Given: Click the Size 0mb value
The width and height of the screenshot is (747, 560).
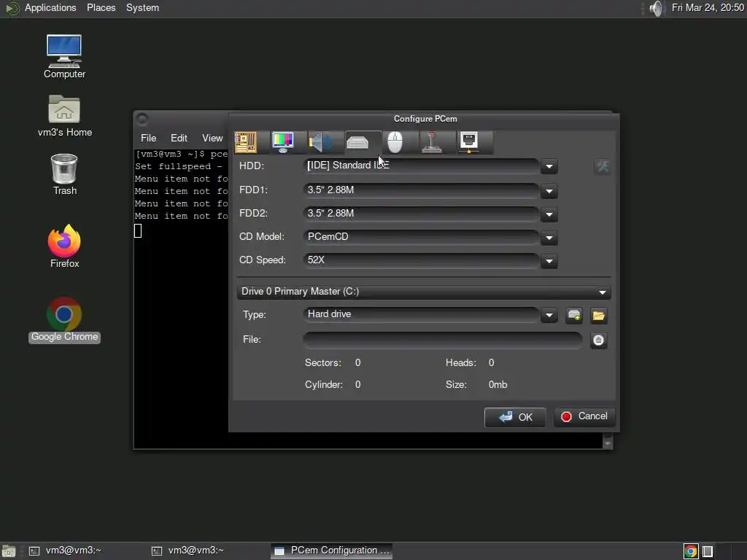Looking at the screenshot, I should tap(498, 385).
